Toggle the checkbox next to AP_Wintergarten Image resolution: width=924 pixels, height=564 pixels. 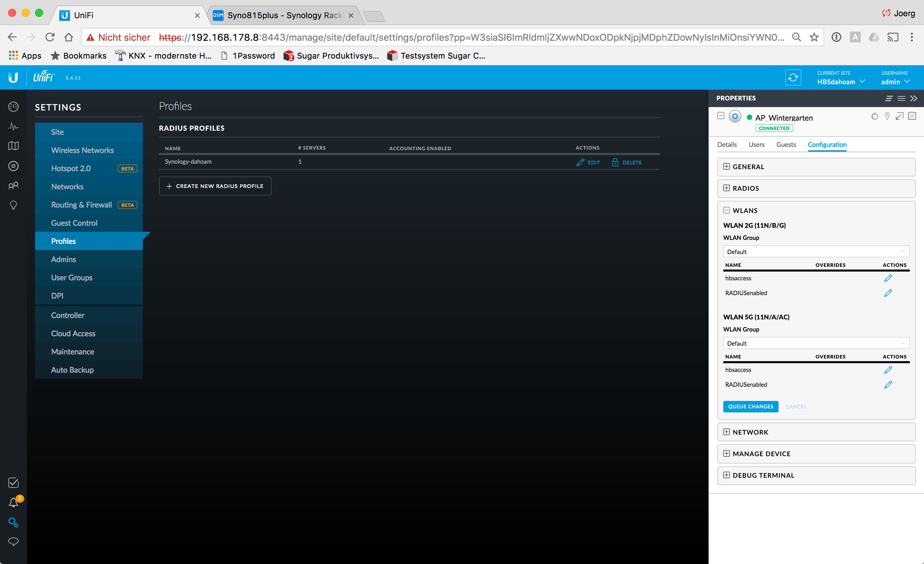point(720,116)
